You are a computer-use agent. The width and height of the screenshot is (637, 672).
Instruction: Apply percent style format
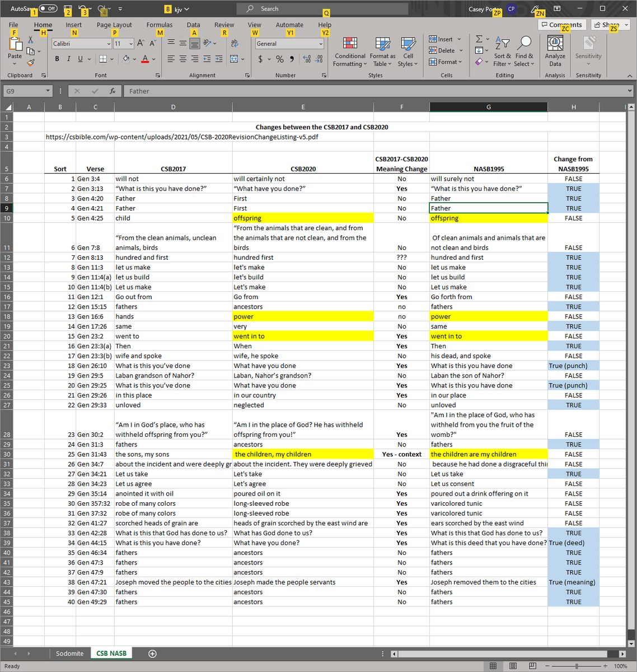(279, 59)
